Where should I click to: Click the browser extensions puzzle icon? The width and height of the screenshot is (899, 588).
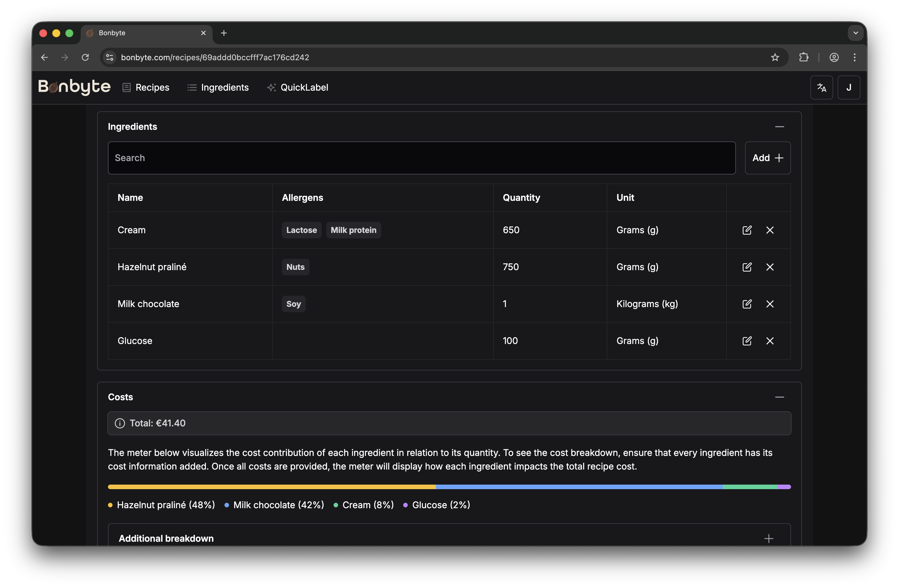[x=804, y=57]
